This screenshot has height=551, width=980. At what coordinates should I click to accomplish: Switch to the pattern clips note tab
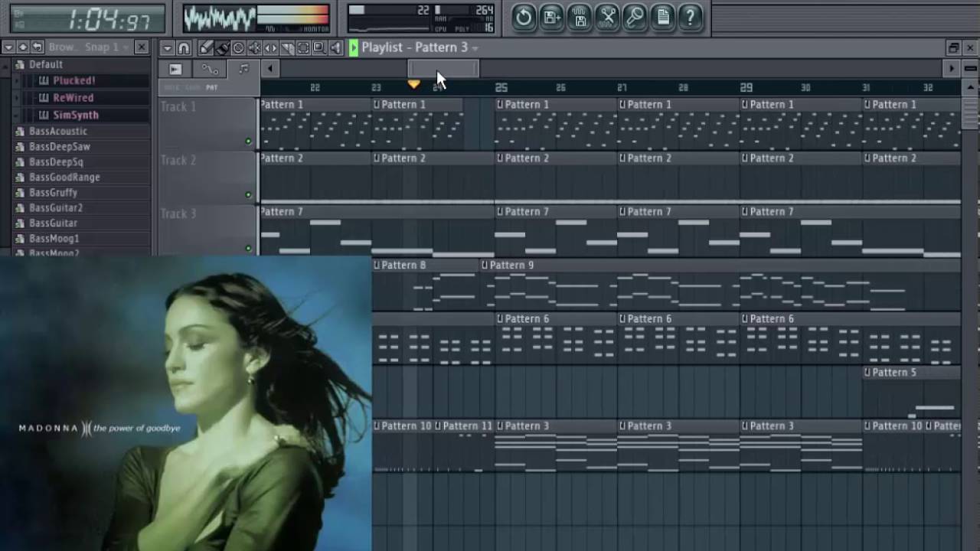click(x=243, y=70)
